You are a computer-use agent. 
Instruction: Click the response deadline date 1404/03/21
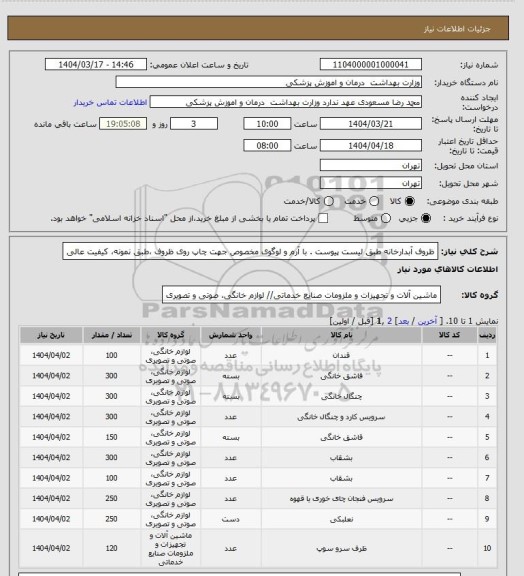pyautogui.click(x=370, y=124)
